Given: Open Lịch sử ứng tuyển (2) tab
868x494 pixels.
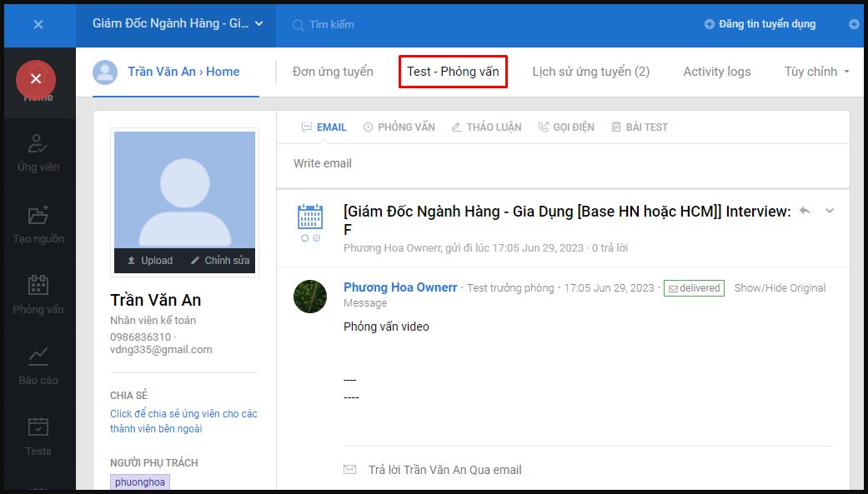Looking at the screenshot, I should click(590, 72).
